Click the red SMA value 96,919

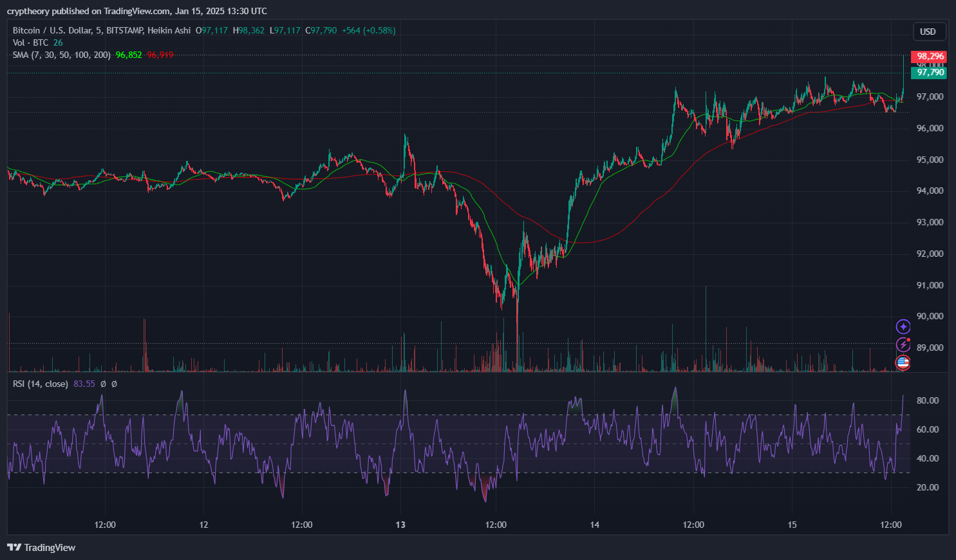point(160,55)
